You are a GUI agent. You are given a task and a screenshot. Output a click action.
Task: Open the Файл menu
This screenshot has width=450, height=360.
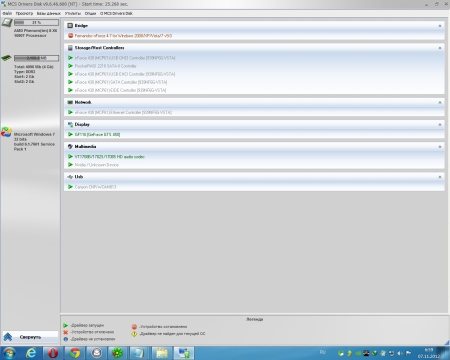pyautogui.click(x=7, y=13)
